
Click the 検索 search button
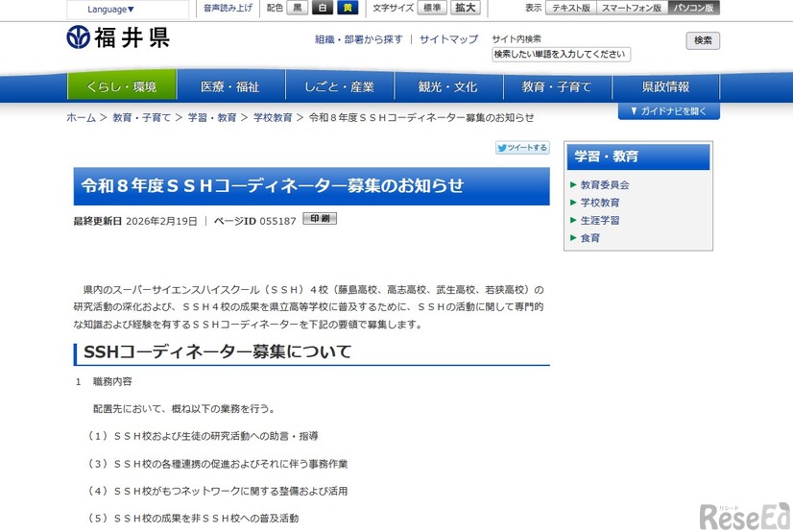[x=703, y=40]
